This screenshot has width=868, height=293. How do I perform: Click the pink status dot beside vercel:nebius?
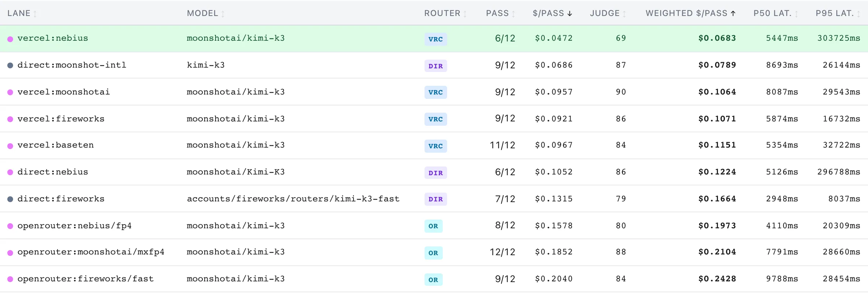point(10,39)
